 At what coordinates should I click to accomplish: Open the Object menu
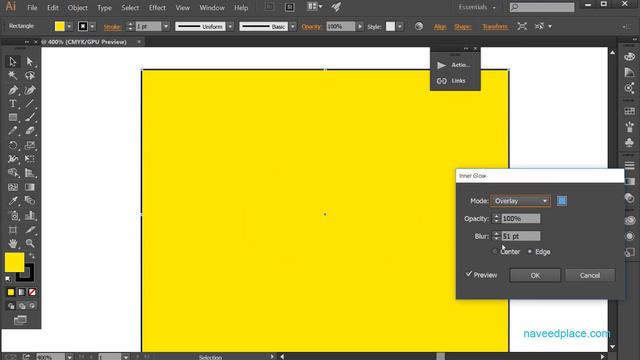78,8
